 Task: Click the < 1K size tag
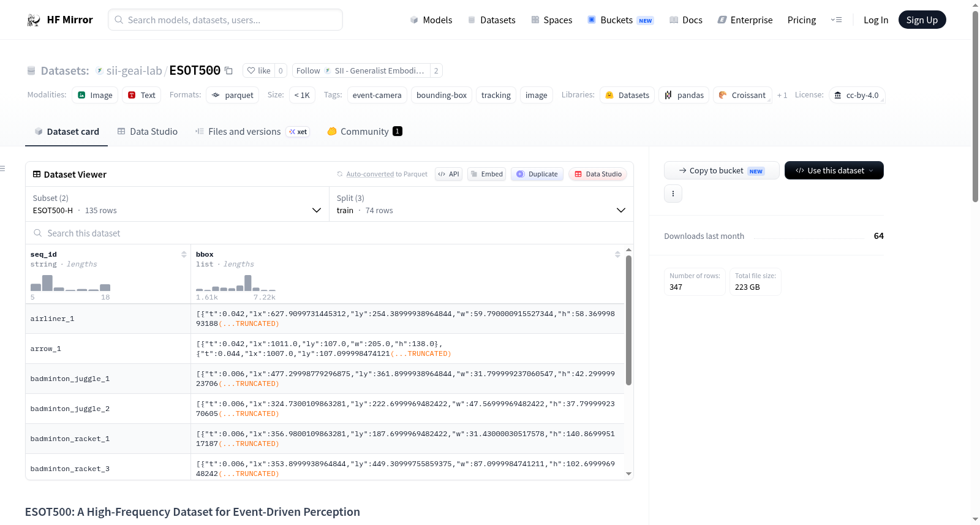tap(302, 95)
